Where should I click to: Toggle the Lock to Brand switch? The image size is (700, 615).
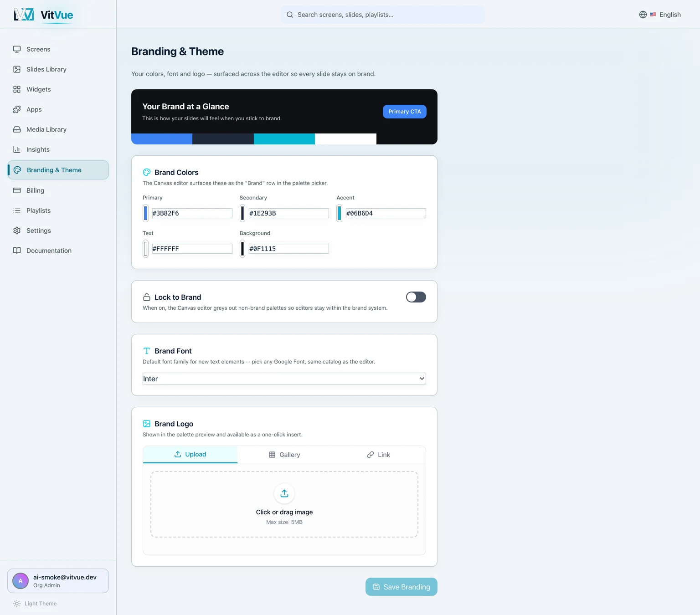click(x=416, y=297)
